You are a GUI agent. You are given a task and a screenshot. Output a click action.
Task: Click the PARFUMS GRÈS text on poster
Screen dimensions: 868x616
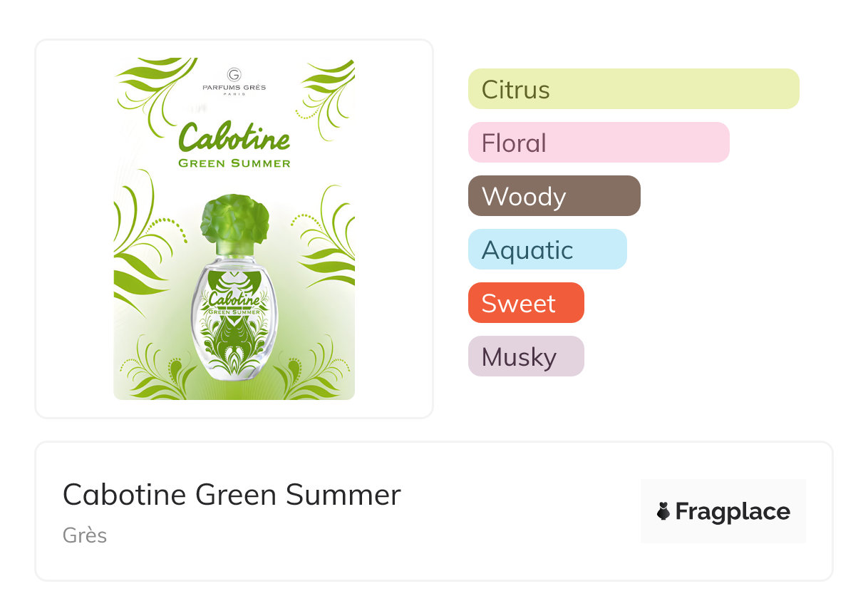click(234, 88)
